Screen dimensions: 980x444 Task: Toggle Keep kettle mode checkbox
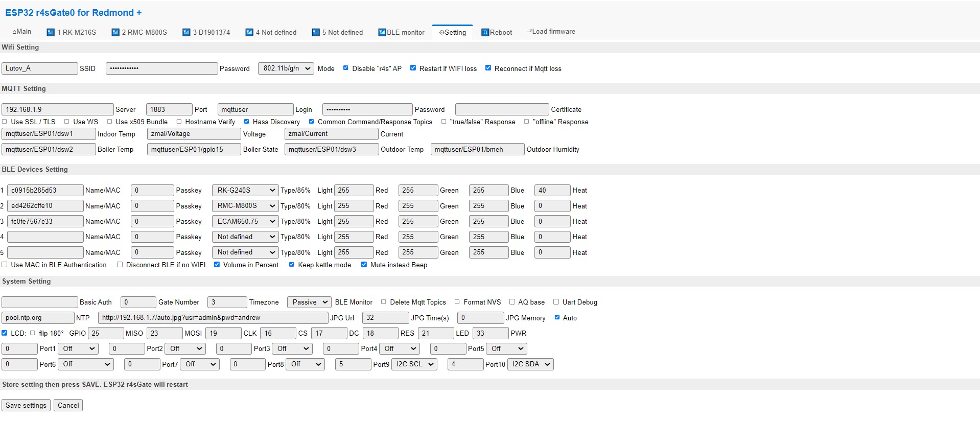tap(291, 265)
